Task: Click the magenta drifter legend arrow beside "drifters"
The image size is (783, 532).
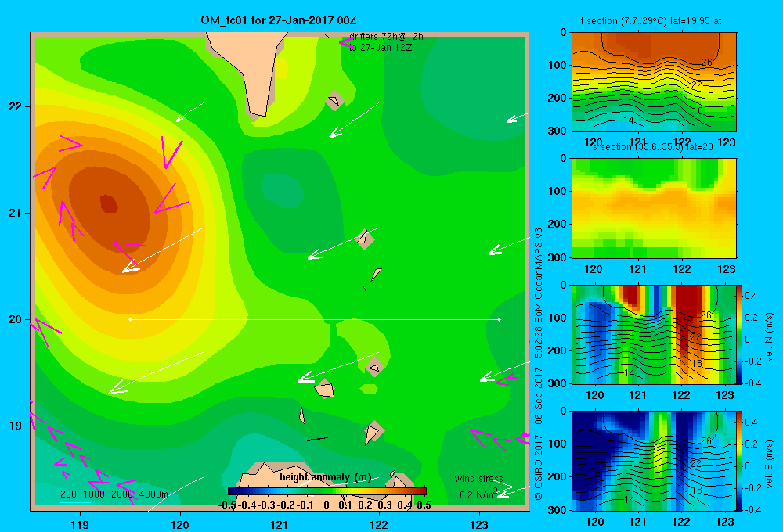Action: click(346, 42)
